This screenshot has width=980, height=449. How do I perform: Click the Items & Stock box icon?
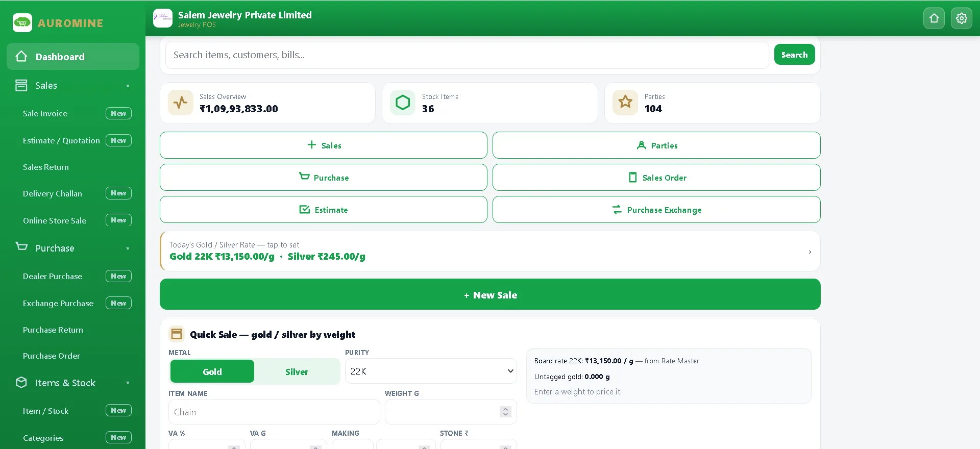pos(21,382)
